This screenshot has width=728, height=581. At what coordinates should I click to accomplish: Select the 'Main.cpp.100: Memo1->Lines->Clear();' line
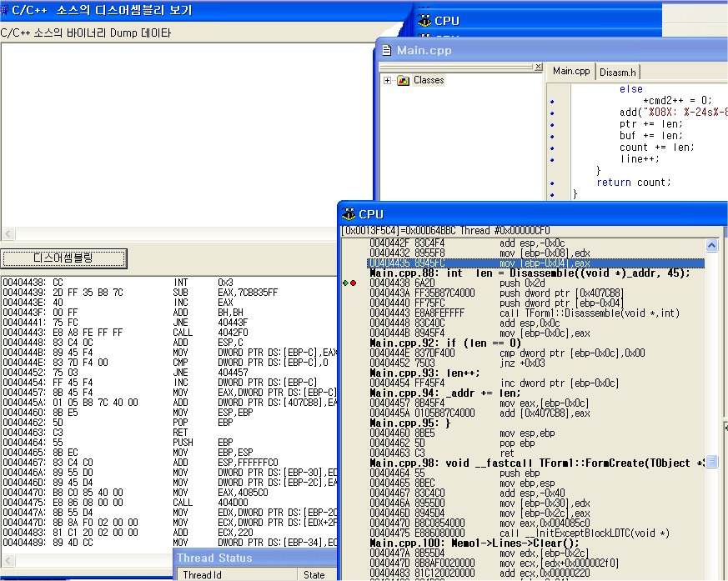click(474, 543)
